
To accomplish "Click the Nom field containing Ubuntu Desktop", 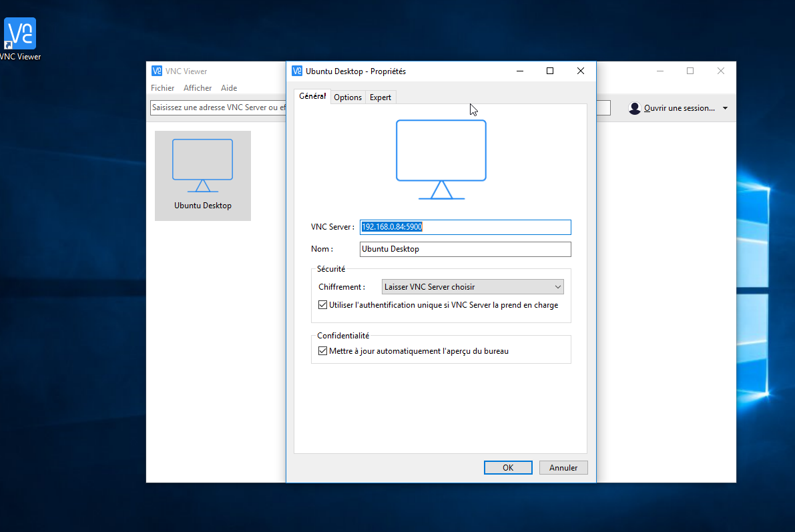I will [465, 249].
